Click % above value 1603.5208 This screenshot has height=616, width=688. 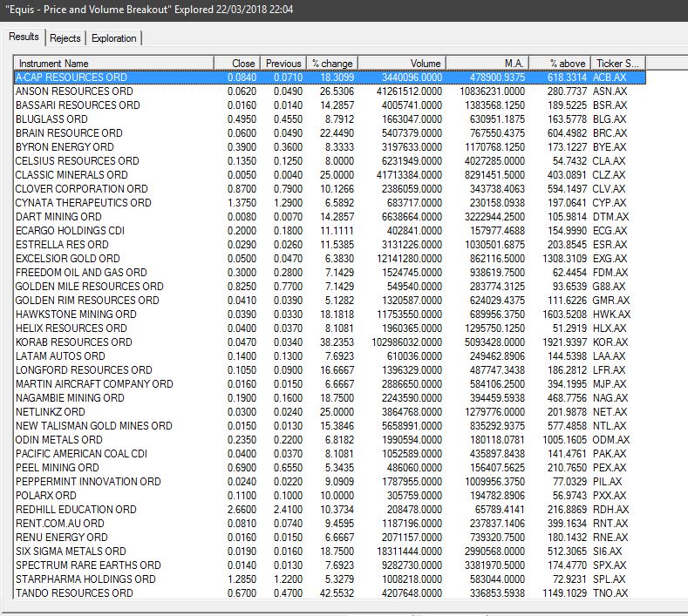coord(565,315)
